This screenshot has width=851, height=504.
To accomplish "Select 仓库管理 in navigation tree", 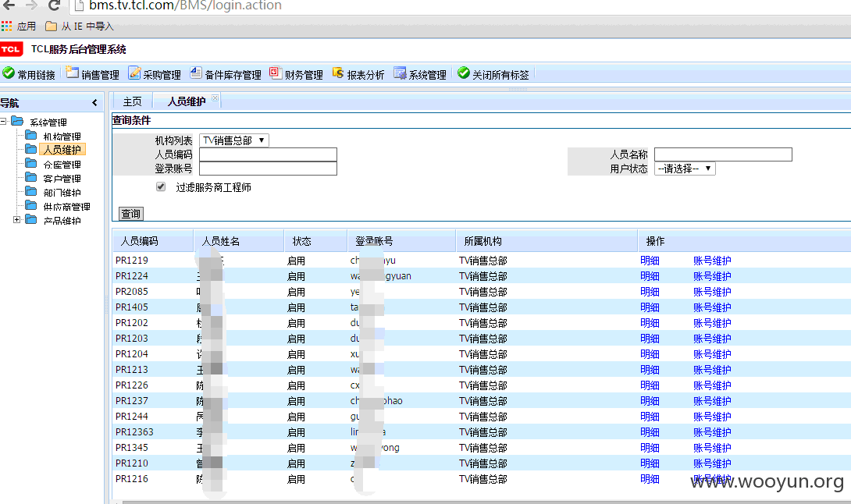I will pyautogui.click(x=62, y=165).
